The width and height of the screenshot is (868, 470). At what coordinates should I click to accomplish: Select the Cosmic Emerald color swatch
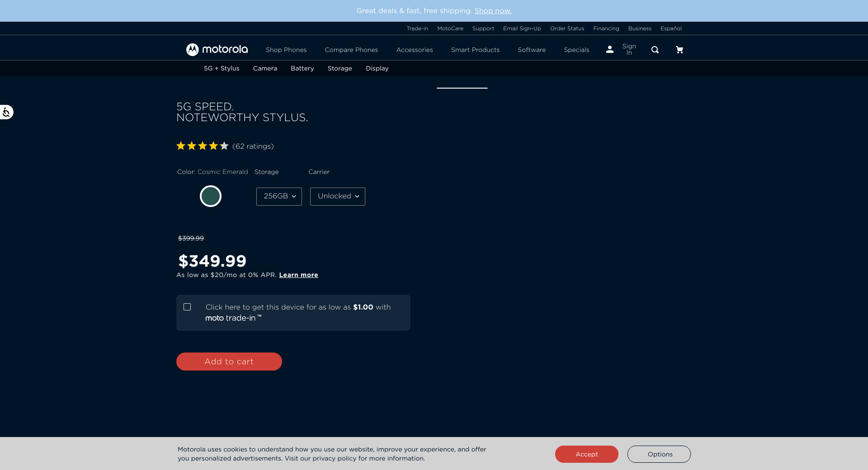(x=211, y=196)
